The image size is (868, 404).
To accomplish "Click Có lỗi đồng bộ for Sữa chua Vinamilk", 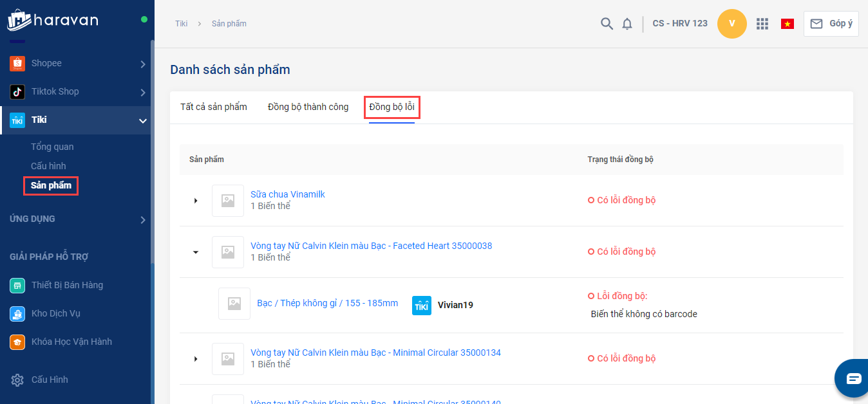I will point(621,200).
